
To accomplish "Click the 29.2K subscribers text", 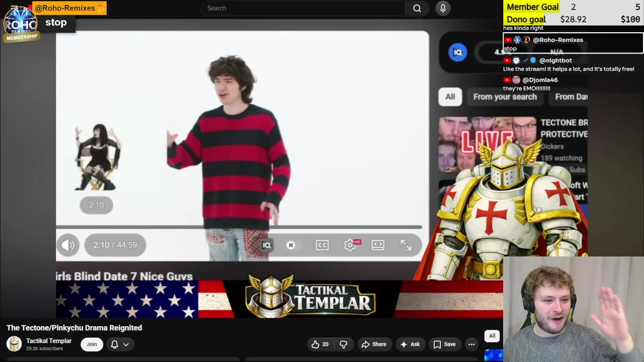I will click(x=44, y=348).
